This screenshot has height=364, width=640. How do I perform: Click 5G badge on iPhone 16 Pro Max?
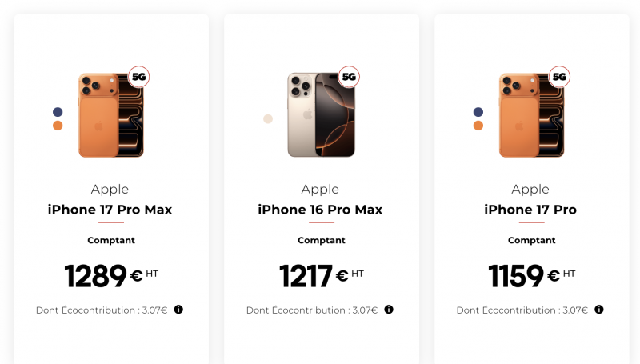click(349, 77)
